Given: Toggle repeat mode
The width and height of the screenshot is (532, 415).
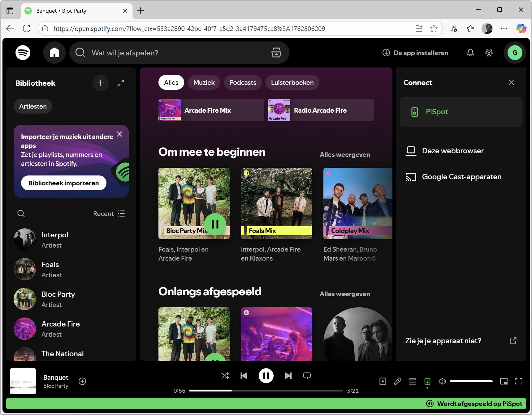Looking at the screenshot, I should click(x=307, y=376).
